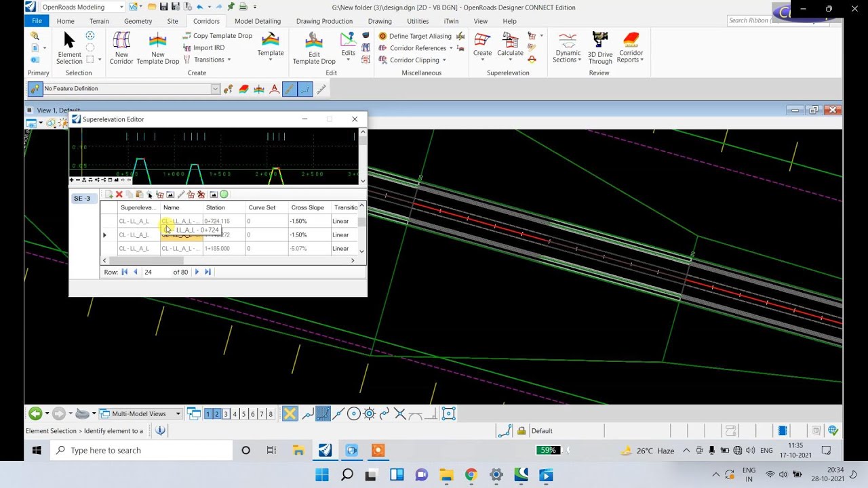Viewport: 868px width, 488px height.
Task: Toggle the chain command button in feature toolbar
Action: point(305,89)
